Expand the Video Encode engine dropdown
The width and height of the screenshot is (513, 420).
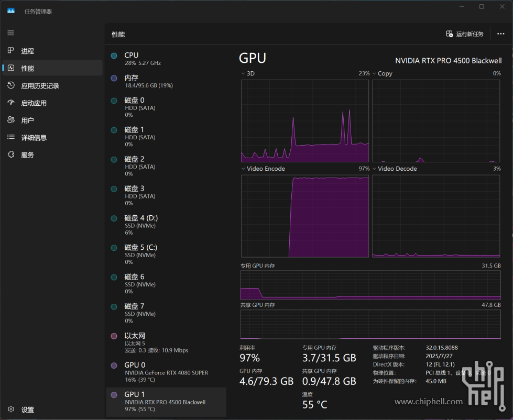(x=243, y=169)
